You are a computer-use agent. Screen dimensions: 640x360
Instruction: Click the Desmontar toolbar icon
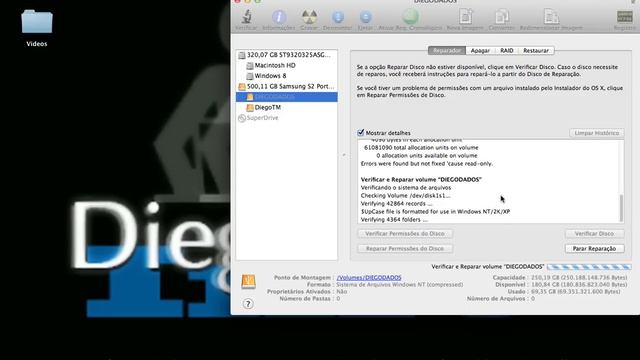click(338, 17)
